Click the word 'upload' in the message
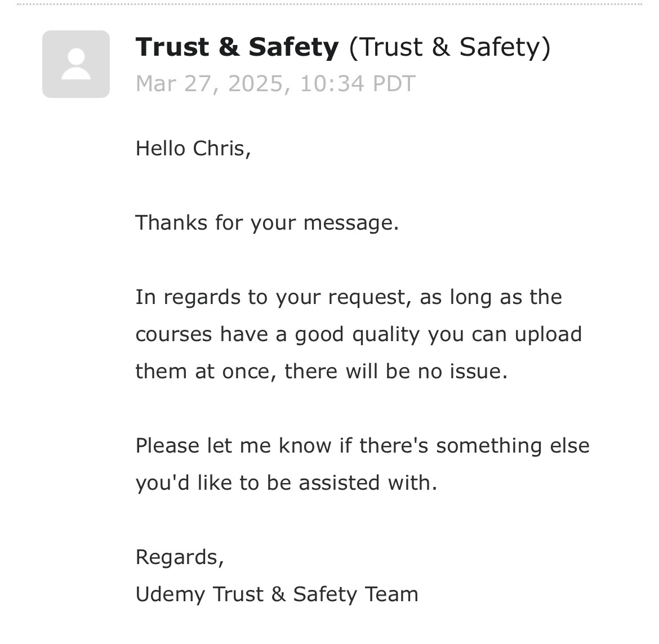The width and height of the screenshot is (659, 644). (x=548, y=335)
